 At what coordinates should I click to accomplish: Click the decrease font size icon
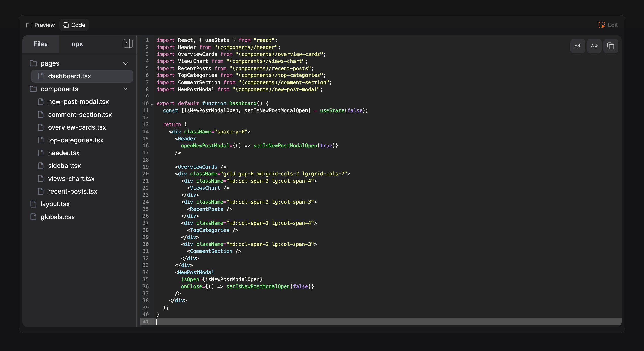(594, 46)
